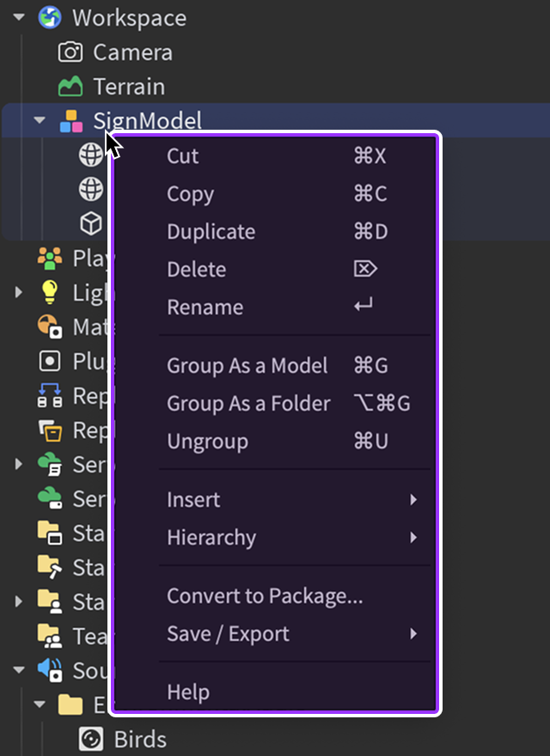Click the Terrain icon
The height and width of the screenshot is (756, 550).
70,87
